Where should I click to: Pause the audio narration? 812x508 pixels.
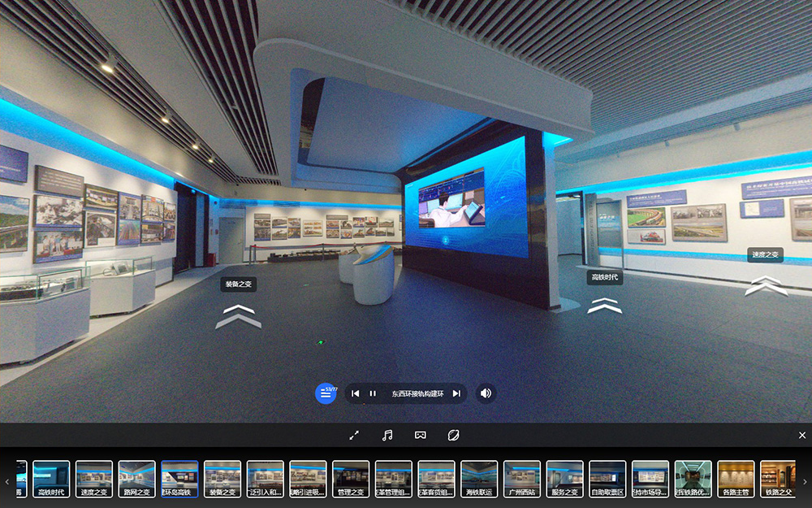373,393
